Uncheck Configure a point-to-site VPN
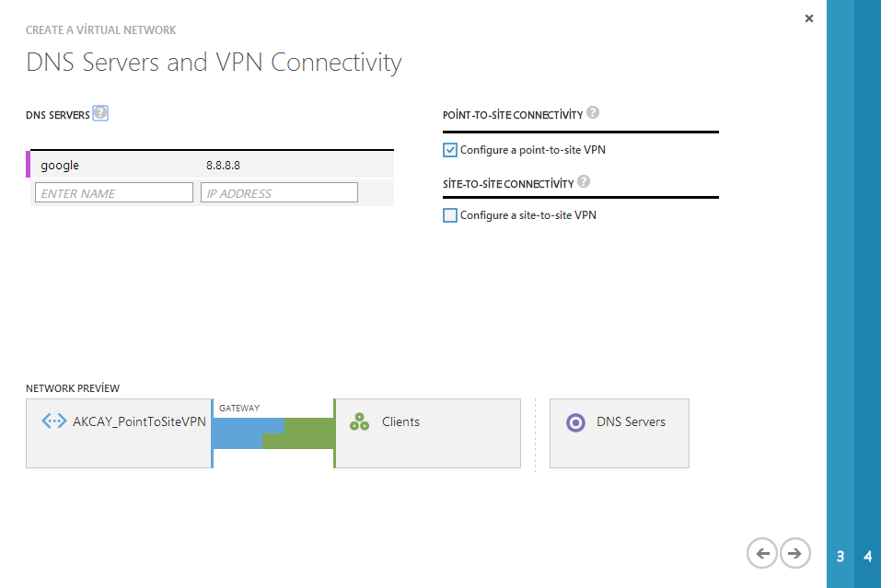 click(x=450, y=150)
